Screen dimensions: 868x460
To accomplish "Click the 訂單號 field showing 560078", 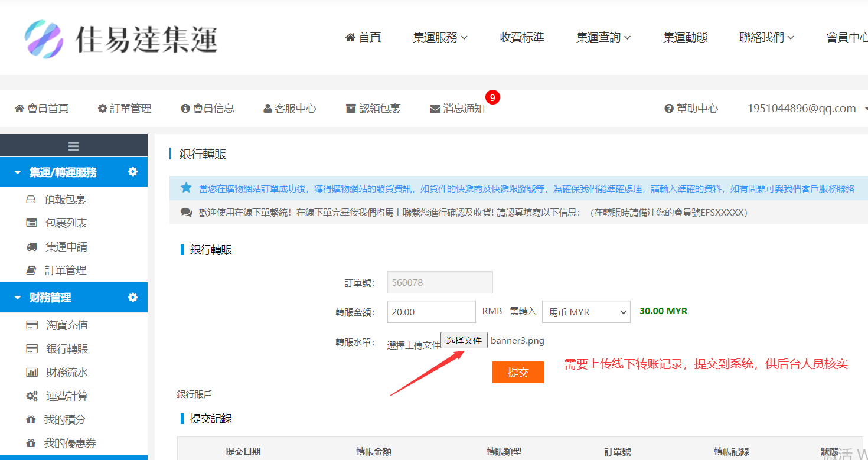I will pos(440,282).
